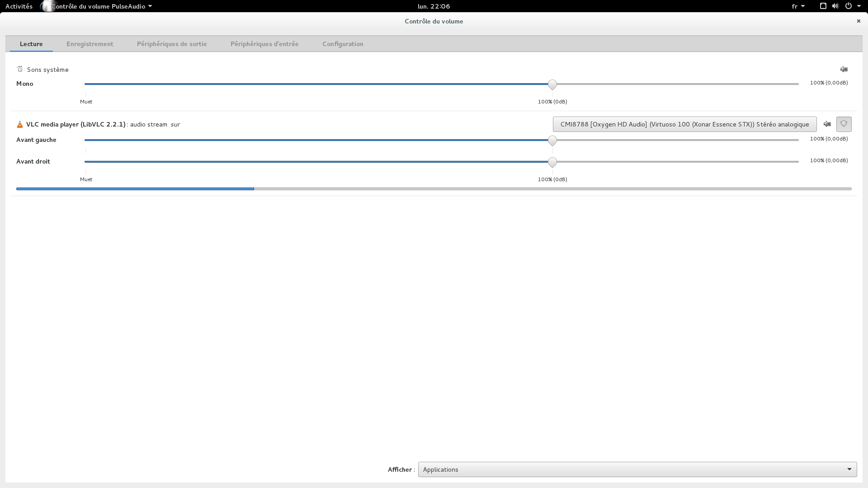Click Activités in the top bar
This screenshot has height=488, width=868.
coord(19,6)
